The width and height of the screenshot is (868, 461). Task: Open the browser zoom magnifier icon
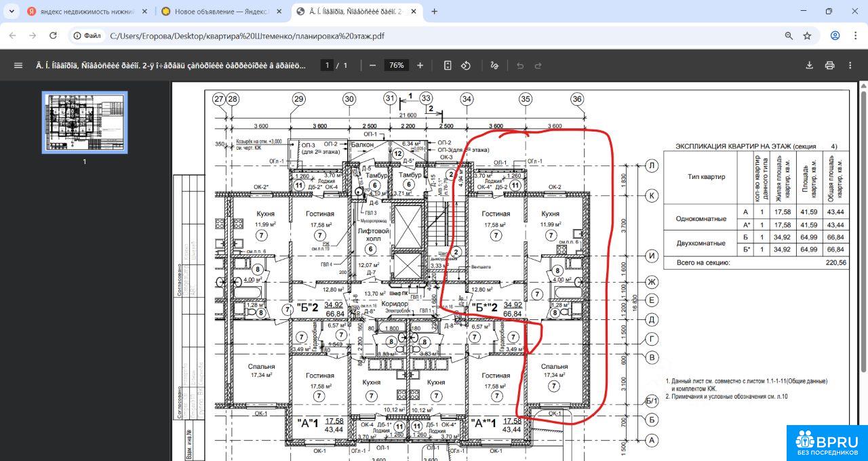point(789,35)
